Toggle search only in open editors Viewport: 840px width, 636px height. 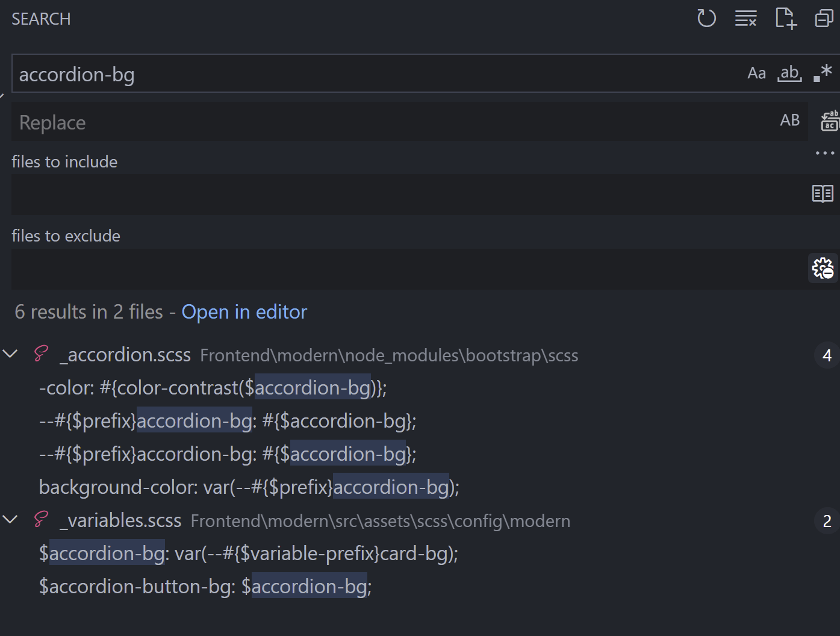(822, 193)
